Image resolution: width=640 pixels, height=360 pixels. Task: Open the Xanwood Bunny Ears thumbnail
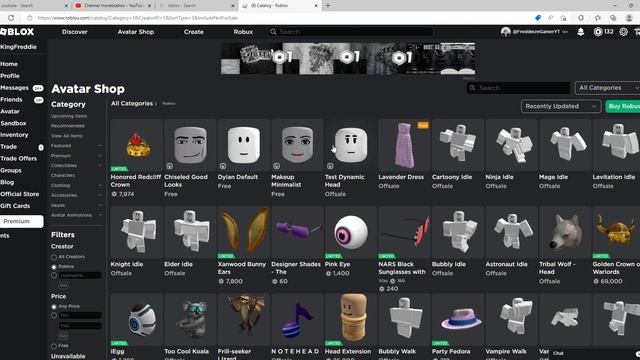coord(244,232)
